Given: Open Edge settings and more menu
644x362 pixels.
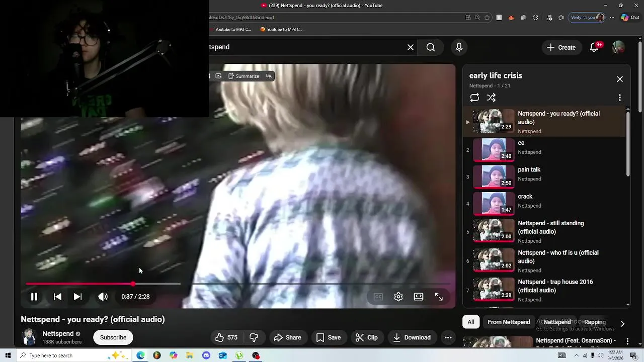Looking at the screenshot, I should [612, 18].
